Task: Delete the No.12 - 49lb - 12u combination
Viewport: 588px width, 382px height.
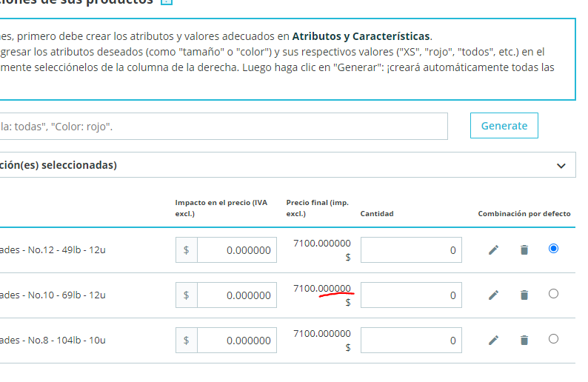Action: pos(524,249)
